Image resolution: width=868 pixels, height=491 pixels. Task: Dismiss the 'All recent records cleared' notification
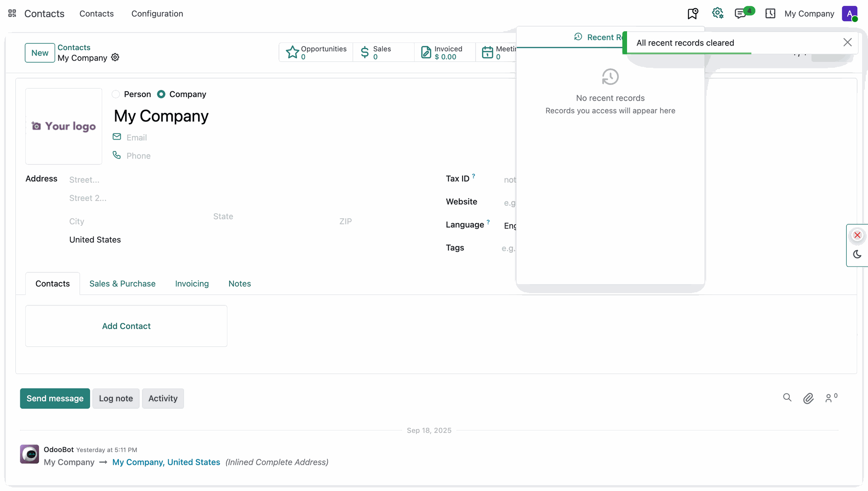tap(847, 42)
